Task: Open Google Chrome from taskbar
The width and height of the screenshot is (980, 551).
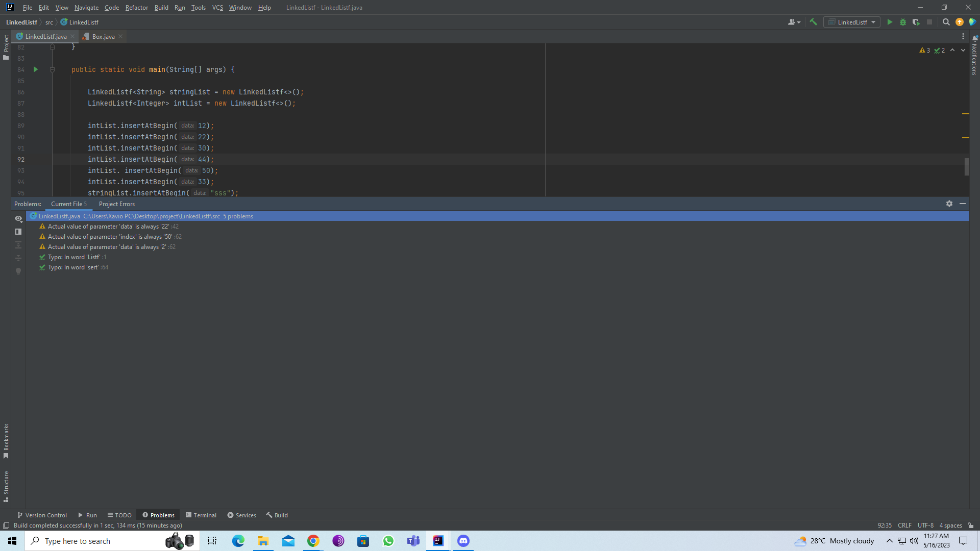Action: (313, 541)
